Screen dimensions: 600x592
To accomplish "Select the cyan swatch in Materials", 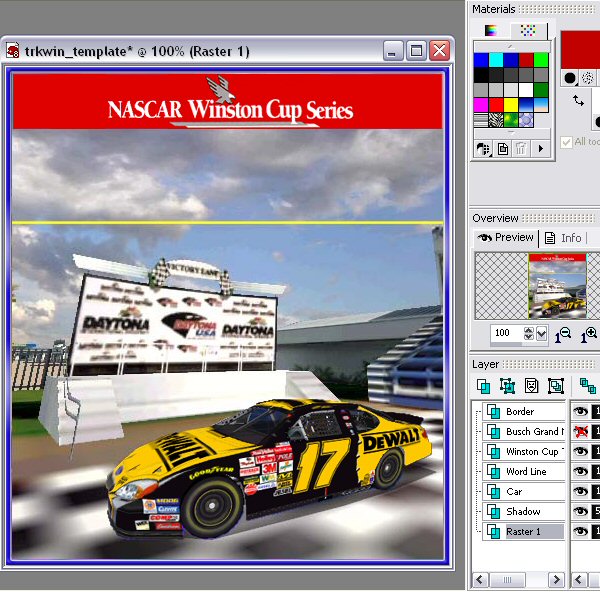I will (x=496, y=60).
